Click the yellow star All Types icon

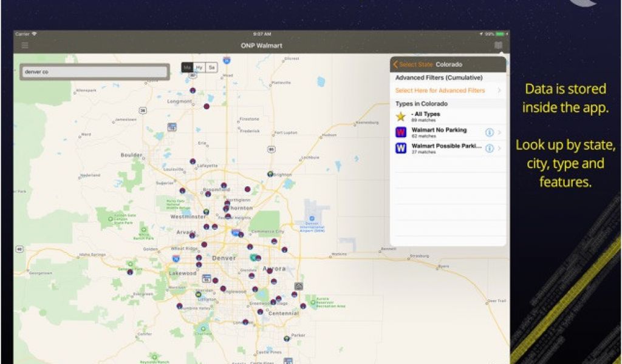(401, 116)
